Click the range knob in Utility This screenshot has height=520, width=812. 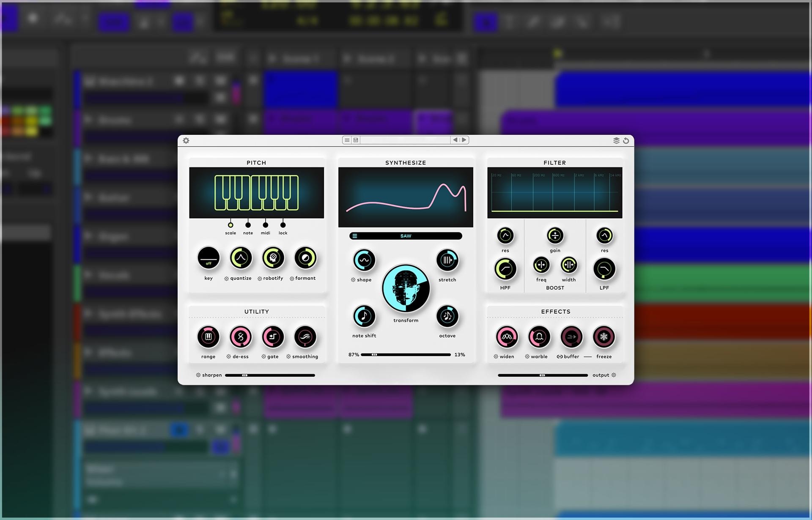pyautogui.click(x=208, y=337)
